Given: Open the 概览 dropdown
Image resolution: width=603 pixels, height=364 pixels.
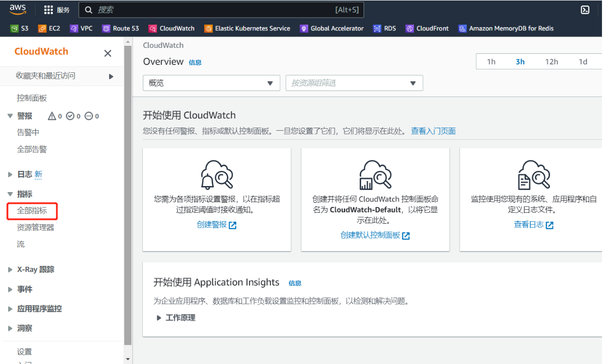Looking at the screenshot, I should [211, 83].
